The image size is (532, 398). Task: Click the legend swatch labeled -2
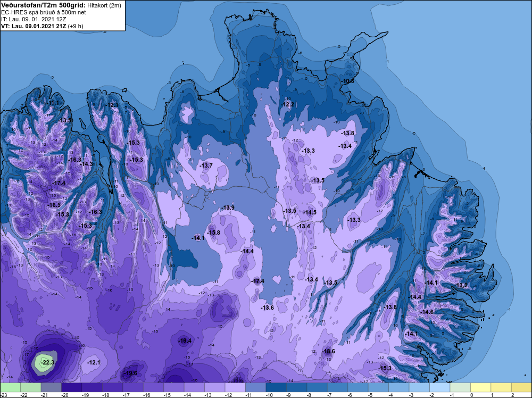pyautogui.click(x=439, y=388)
